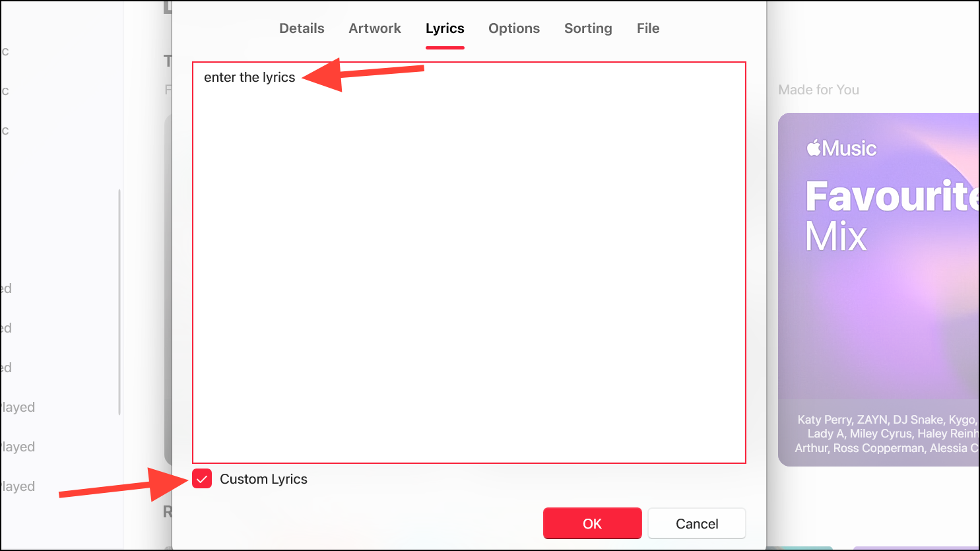The height and width of the screenshot is (551, 980).
Task: Switch to the File tab
Action: click(x=648, y=28)
